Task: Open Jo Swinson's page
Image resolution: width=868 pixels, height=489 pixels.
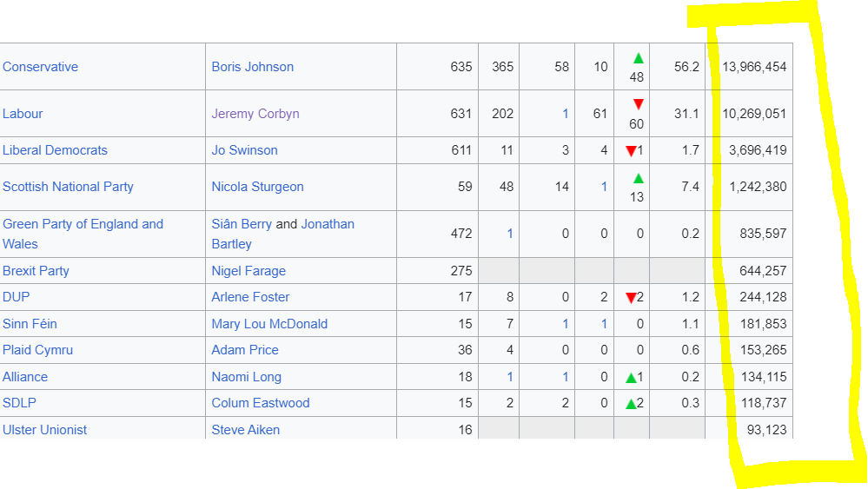Action: (245, 150)
